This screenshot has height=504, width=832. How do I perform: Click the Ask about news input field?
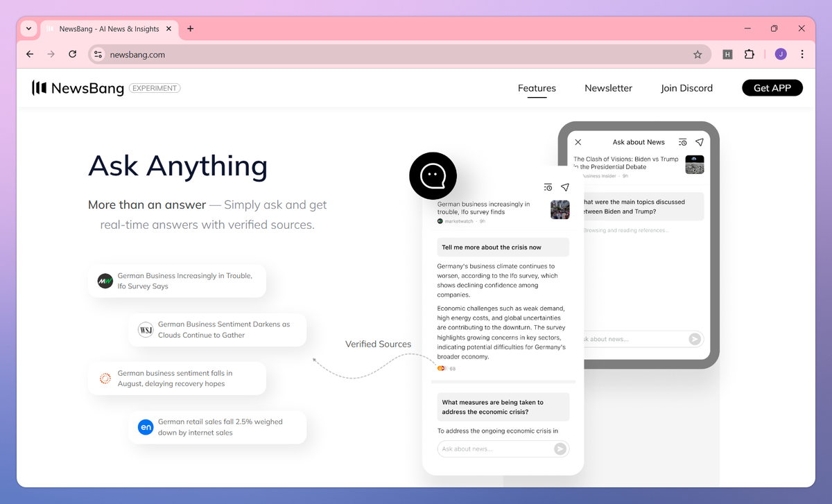tap(492, 449)
